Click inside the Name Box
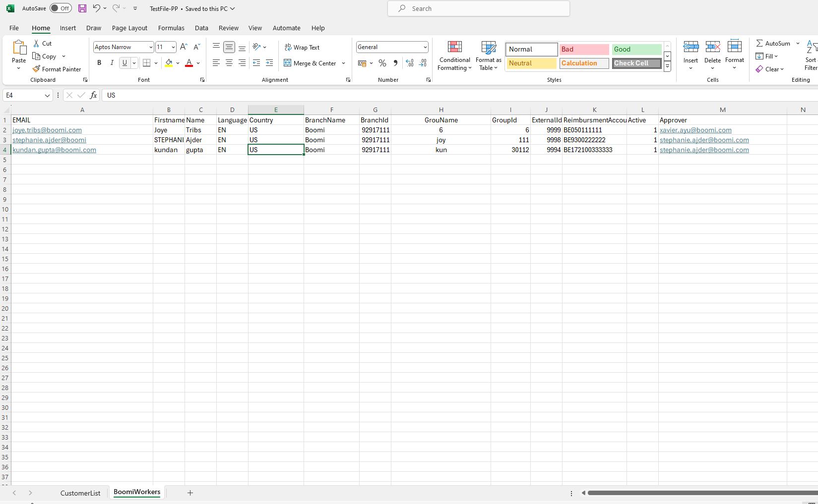This screenshot has height=504, width=818. [x=23, y=95]
